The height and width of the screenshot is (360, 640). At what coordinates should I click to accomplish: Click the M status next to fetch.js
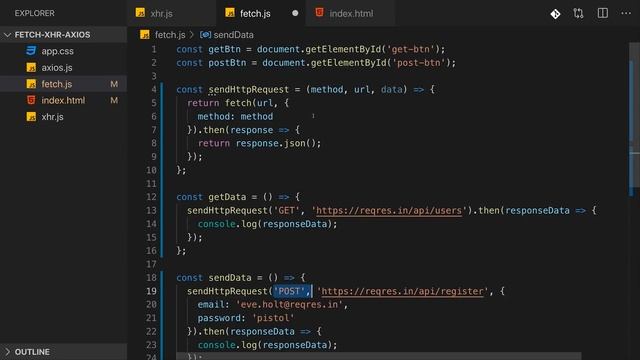pos(114,84)
